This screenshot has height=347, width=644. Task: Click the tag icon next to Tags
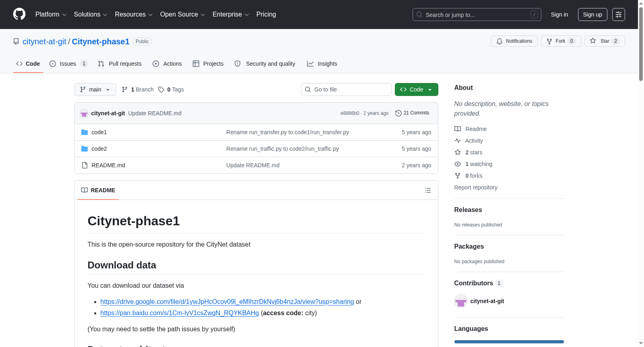[x=161, y=89]
